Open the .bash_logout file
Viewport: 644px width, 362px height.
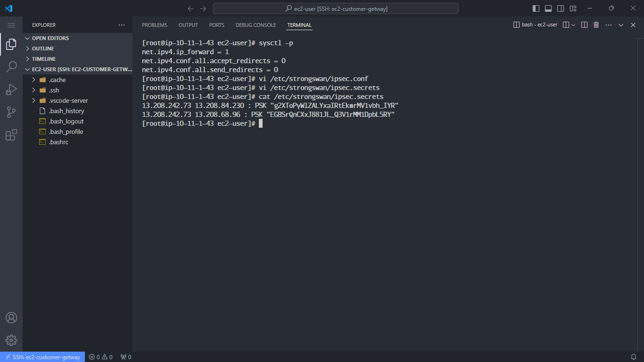tap(78, 121)
